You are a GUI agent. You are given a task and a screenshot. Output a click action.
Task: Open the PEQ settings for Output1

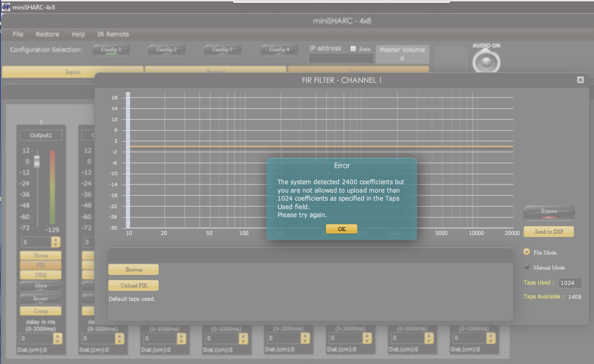[x=41, y=275]
